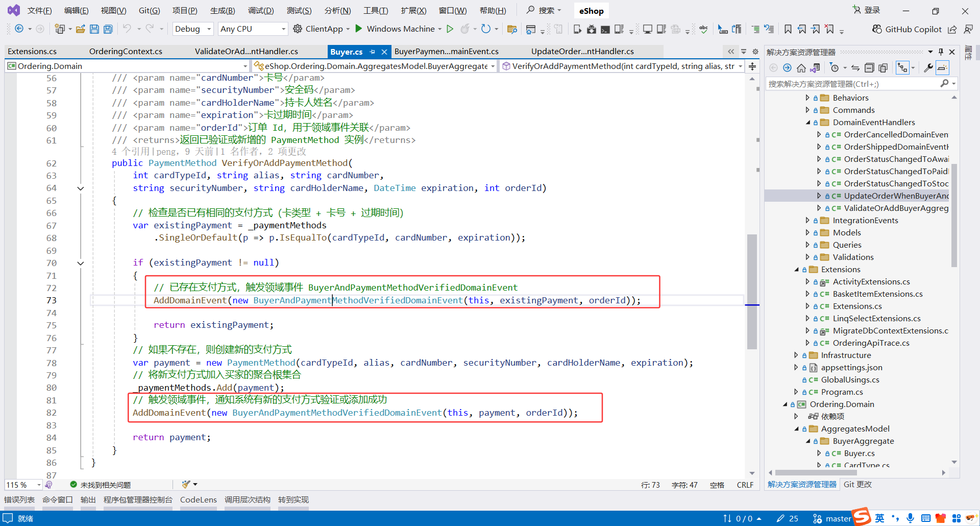Go to the previous bookmark icon

click(x=802, y=29)
